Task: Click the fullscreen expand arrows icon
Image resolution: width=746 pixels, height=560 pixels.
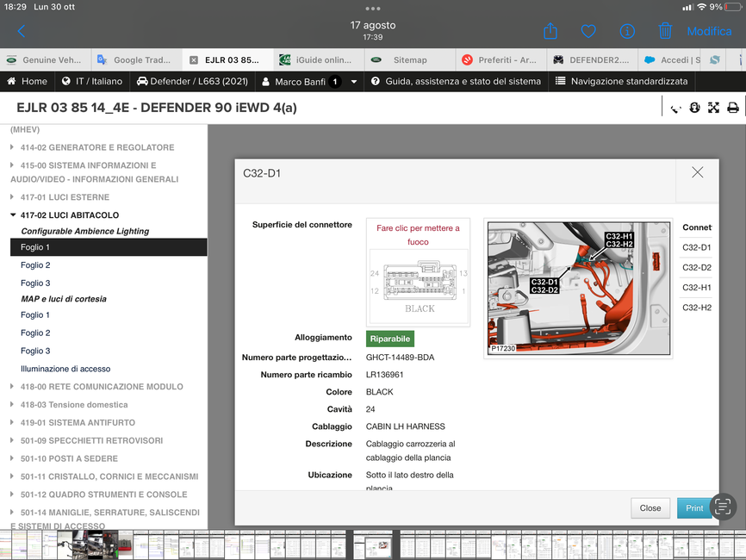Action: (x=713, y=108)
